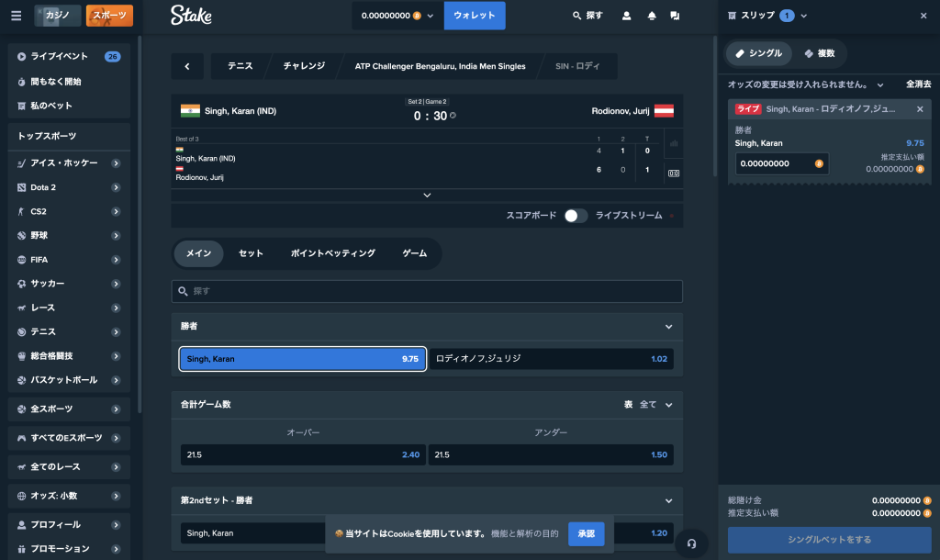Click the Stake logo
940x560 pixels.
pos(191,15)
